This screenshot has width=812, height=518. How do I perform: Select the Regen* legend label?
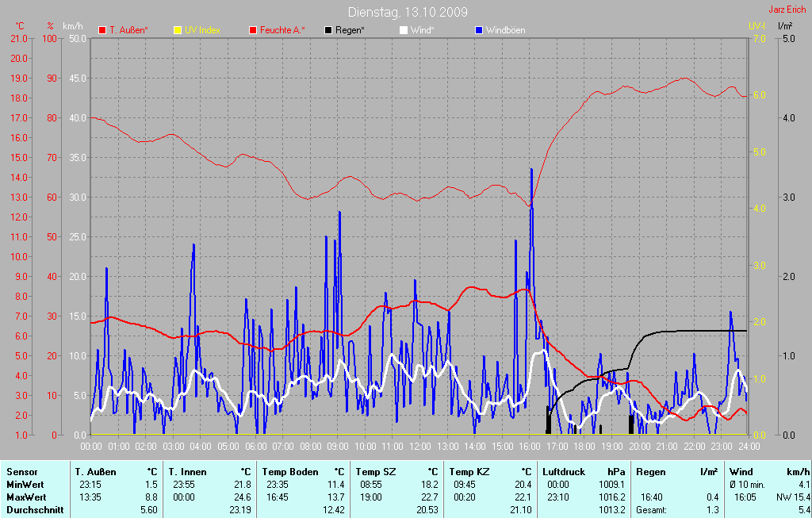(x=350, y=30)
